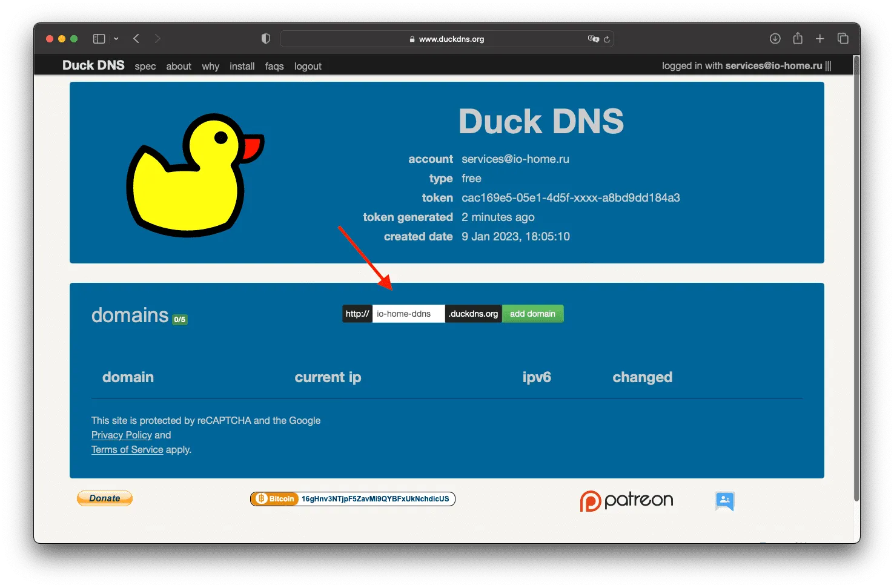Viewport: 894px width, 588px height.
Task: Open the Privacy Policy link
Action: pyautogui.click(x=122, y=435)
